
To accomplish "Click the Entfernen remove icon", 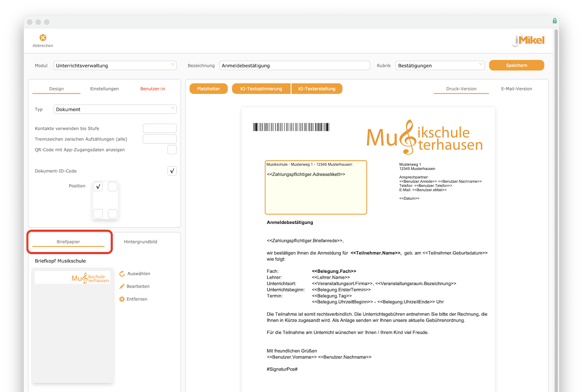I will click(x=122, y=299).
